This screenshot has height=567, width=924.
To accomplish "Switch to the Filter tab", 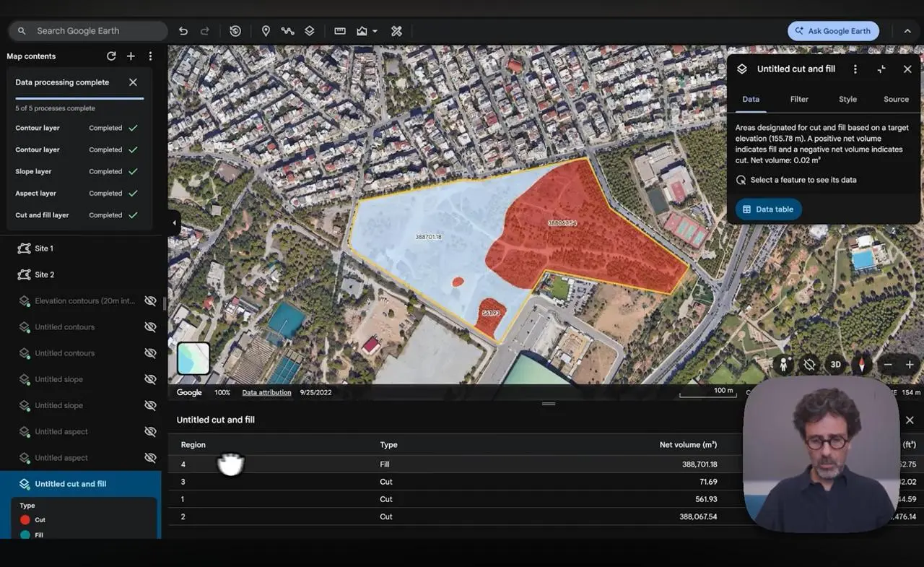I will [799, 100].
